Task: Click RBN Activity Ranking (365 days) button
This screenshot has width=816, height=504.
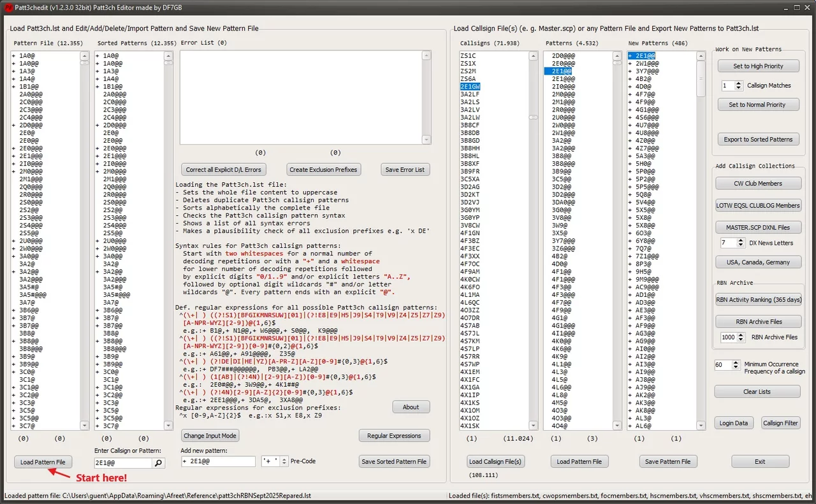Action: pyautogui.click(x=758, y=299)
